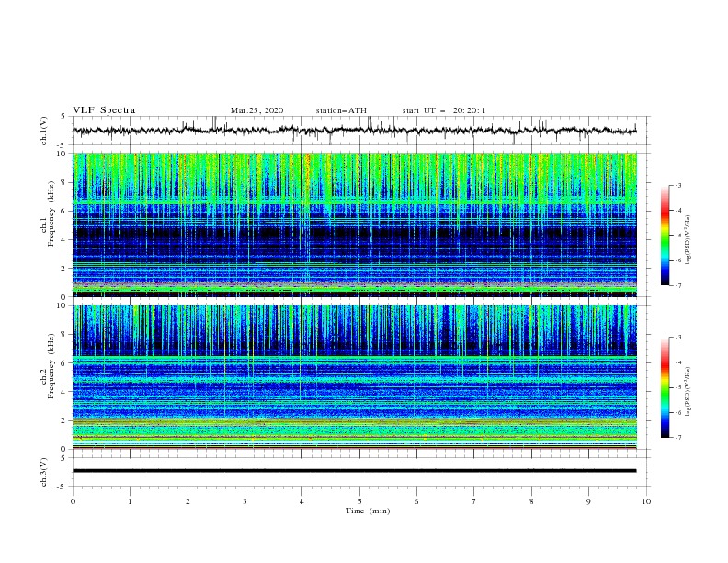The height and width of the screenshot is (563, 728).
Task: Select the ch.3 voltage trace line
Action: (354, 471)
